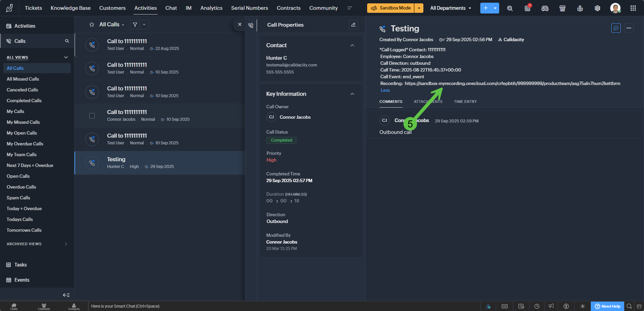Select checkbox for Connor Jacobs call row
This screenshot has height=311, width=644.
coord(92,116)
